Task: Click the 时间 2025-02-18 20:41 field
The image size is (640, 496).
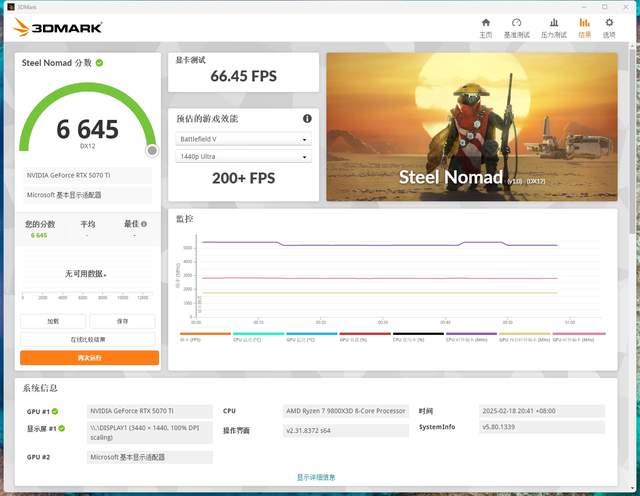Action: click(x=542, y=411)
